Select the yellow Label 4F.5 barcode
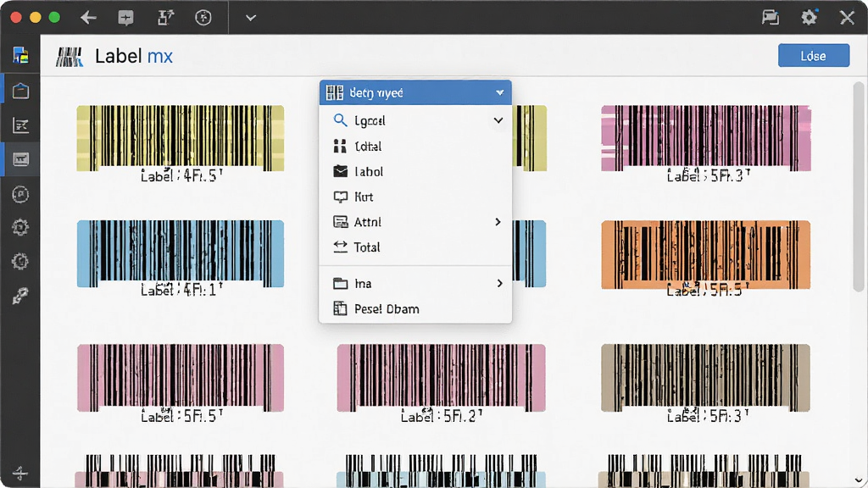 tap(181, 138)
